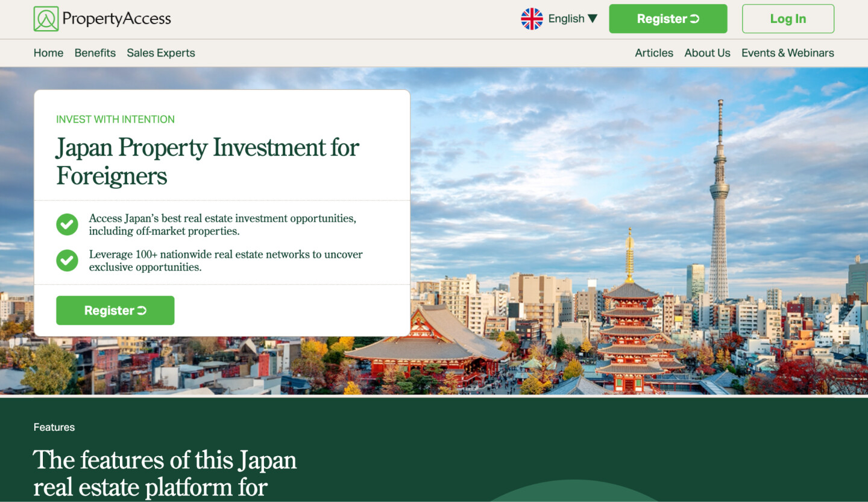This screenshot has height=502, width=868.
Task: Click the Register button in the hero card
Action: (115, 310)
